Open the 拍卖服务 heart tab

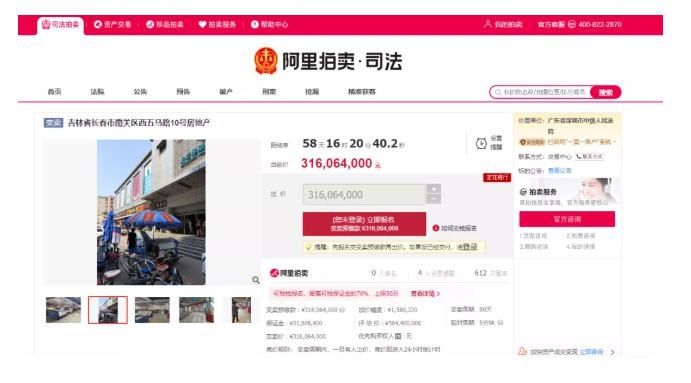tap(217, 25)
